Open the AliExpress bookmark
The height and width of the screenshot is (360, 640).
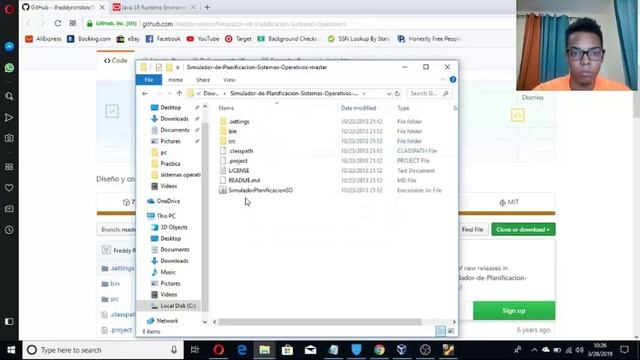tap(43, 39)
